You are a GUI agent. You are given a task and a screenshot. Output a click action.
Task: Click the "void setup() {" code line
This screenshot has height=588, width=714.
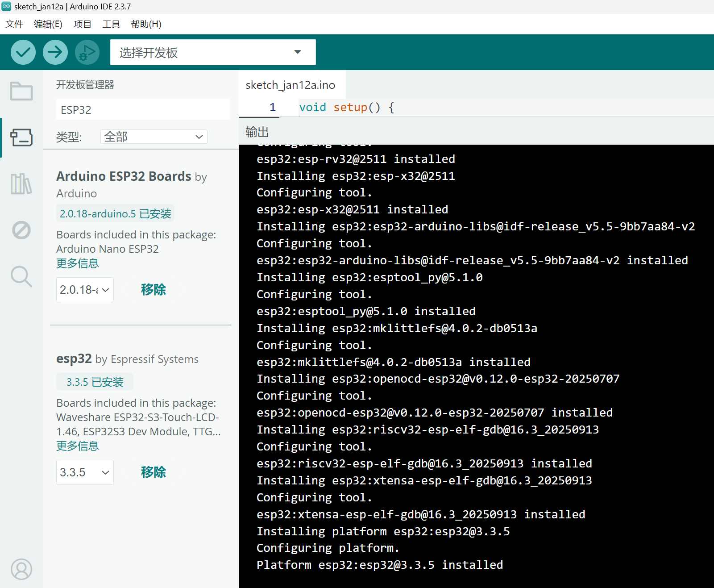click(x=347, y=107)
